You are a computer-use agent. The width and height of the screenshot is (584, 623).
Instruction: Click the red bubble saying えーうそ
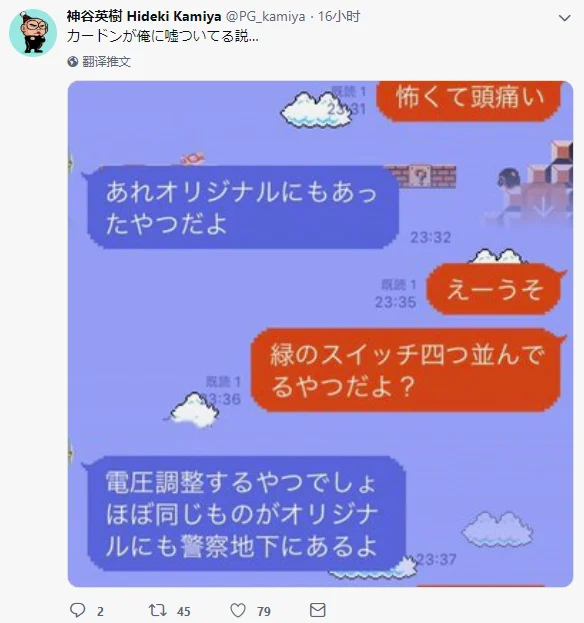tap(495, 289)
